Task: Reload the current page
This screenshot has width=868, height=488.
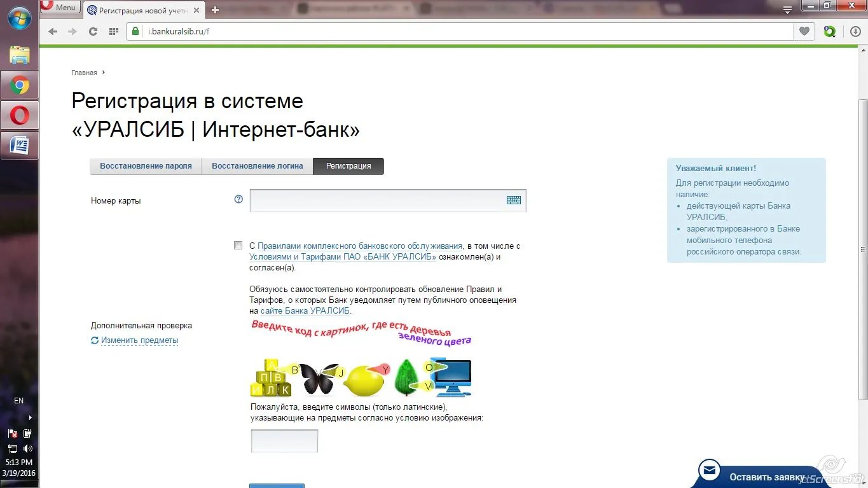Action: [93, 31]
